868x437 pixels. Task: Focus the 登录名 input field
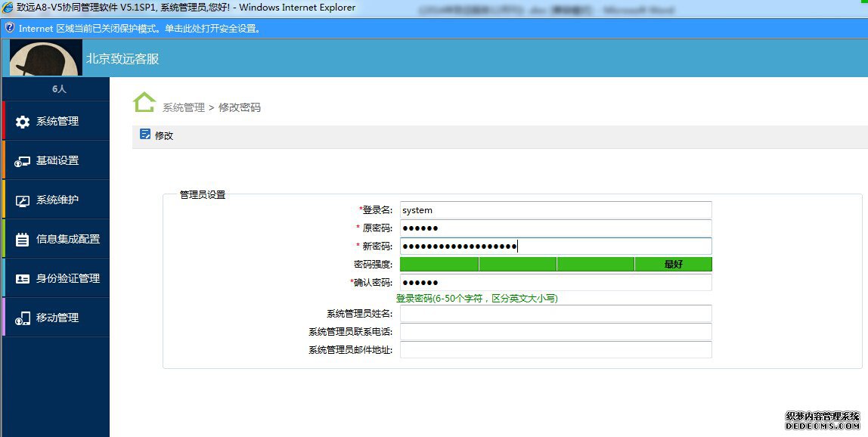[556, 210]
